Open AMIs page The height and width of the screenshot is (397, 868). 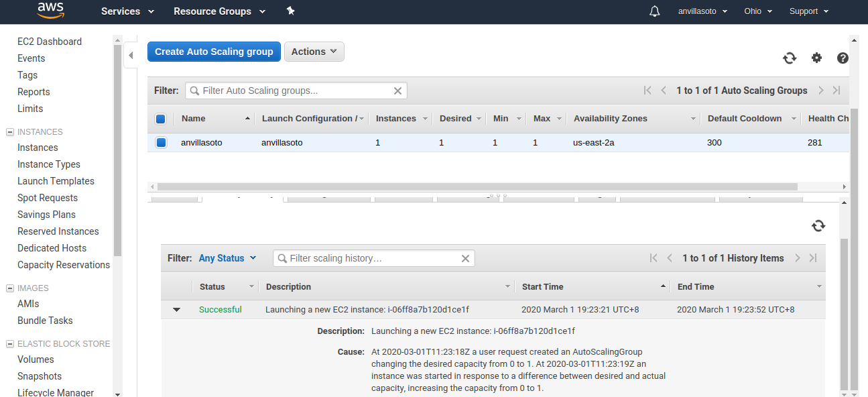[x=28, y=304]
